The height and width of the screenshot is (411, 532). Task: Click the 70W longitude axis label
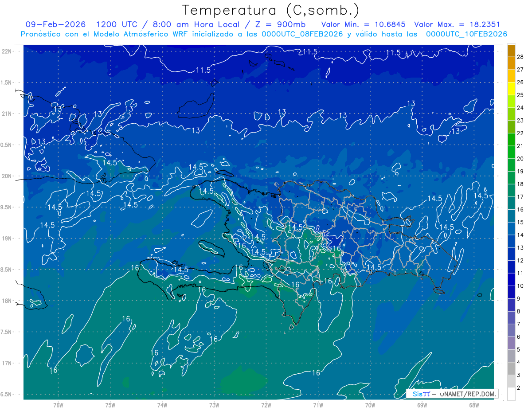click(370, 405)
